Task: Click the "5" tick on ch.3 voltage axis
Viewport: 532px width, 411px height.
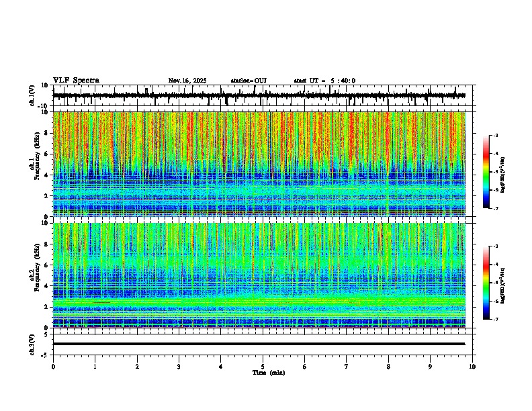Action: tap(47, 334)
